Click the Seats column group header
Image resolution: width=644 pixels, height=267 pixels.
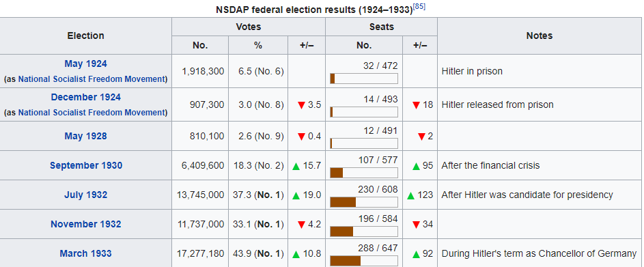click(381, 27)
